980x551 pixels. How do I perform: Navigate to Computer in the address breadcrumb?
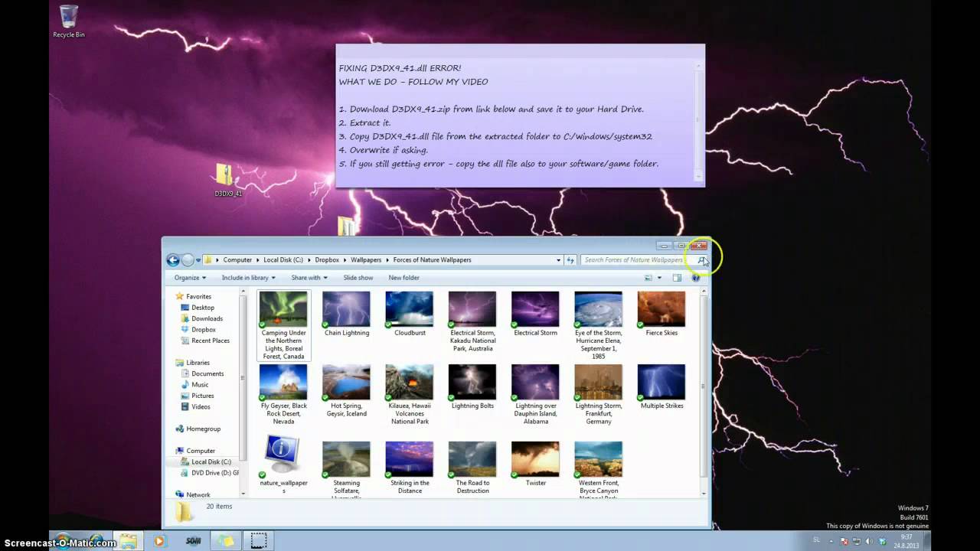click(237, 260)
